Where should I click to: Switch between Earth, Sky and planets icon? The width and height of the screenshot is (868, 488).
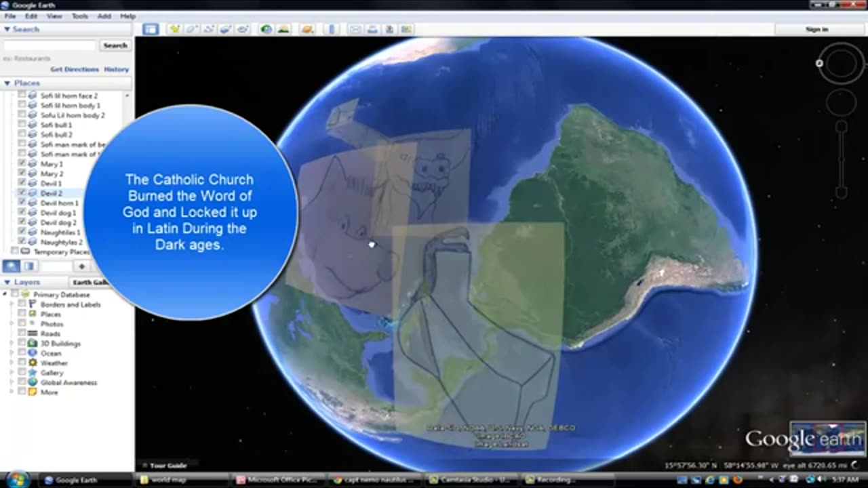click(307, 29)
